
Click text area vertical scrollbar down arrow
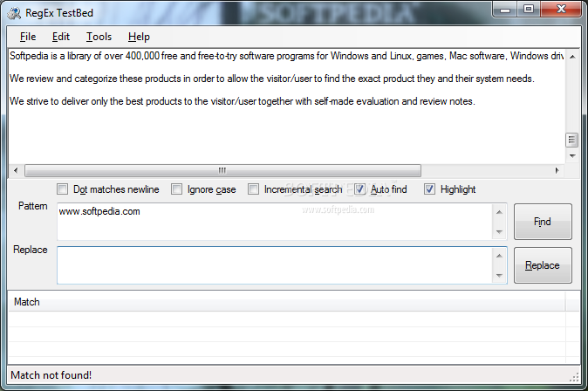[572, 155]
